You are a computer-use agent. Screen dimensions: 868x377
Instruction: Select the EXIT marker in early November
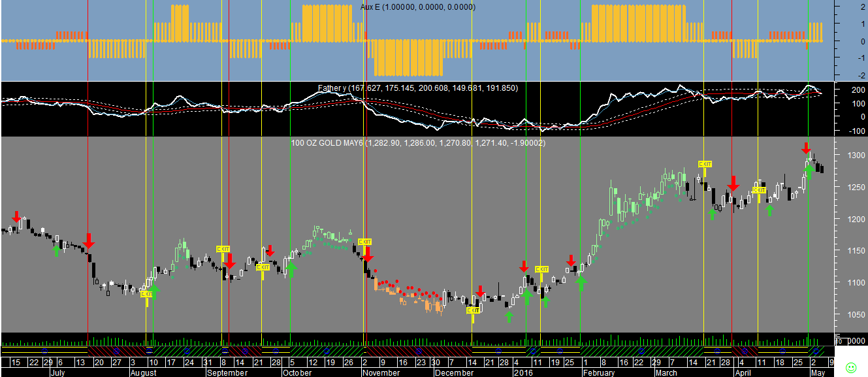click(x=365, y=242)
